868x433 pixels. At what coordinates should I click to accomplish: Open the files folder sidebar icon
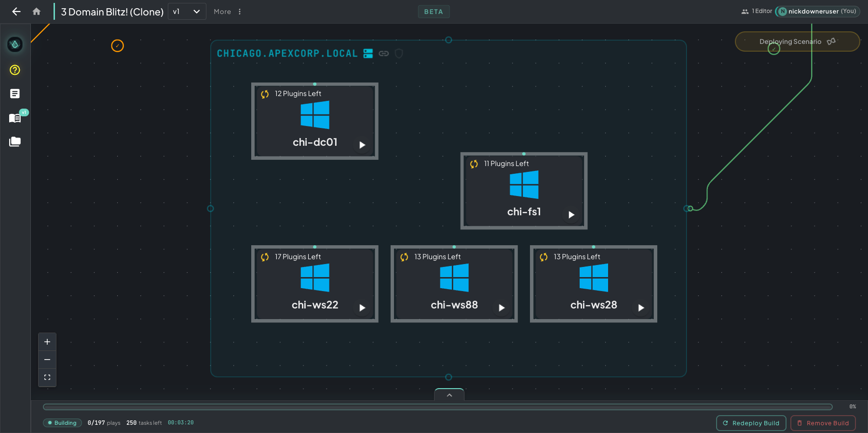coord(15,141)
